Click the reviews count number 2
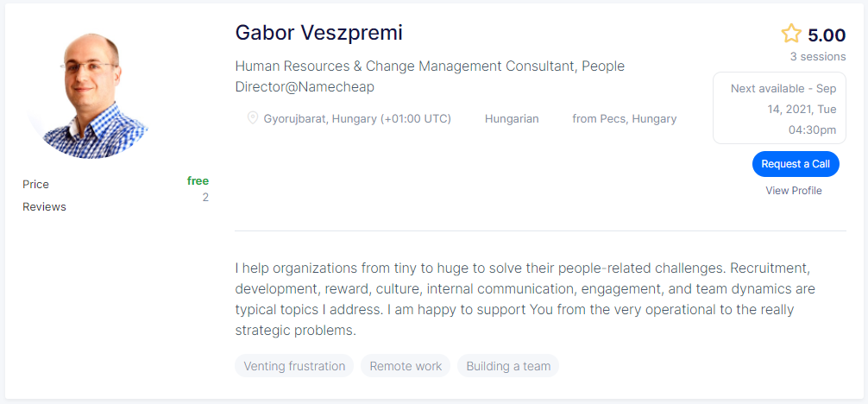Viewport: 868px width, 404px height. pos(205,198)
